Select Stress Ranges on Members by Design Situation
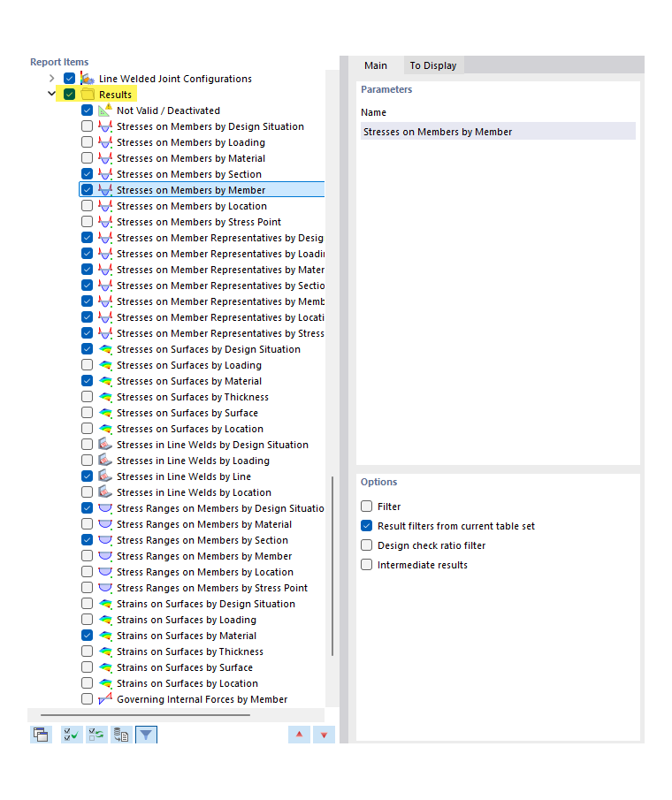 point(220,508)
